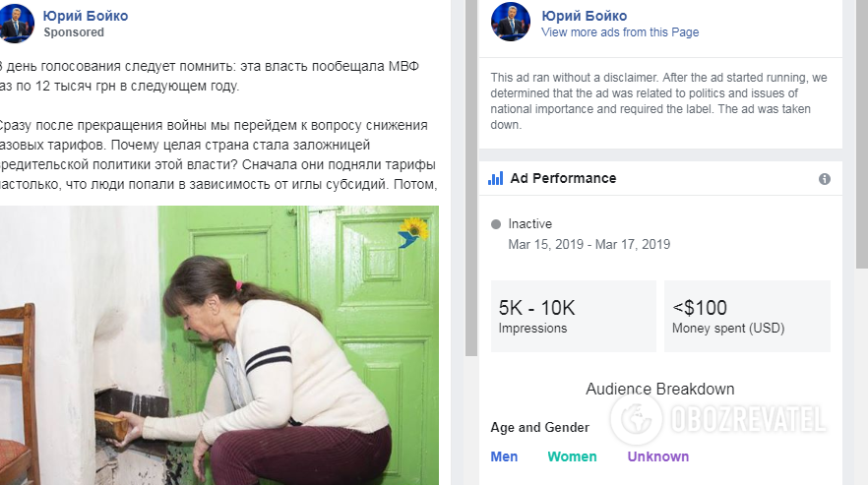This screenshot has height=485, width=868.
Task: Click the Mar 15, 2019 - Mar 17, 2019 date range
Action: 589,244
